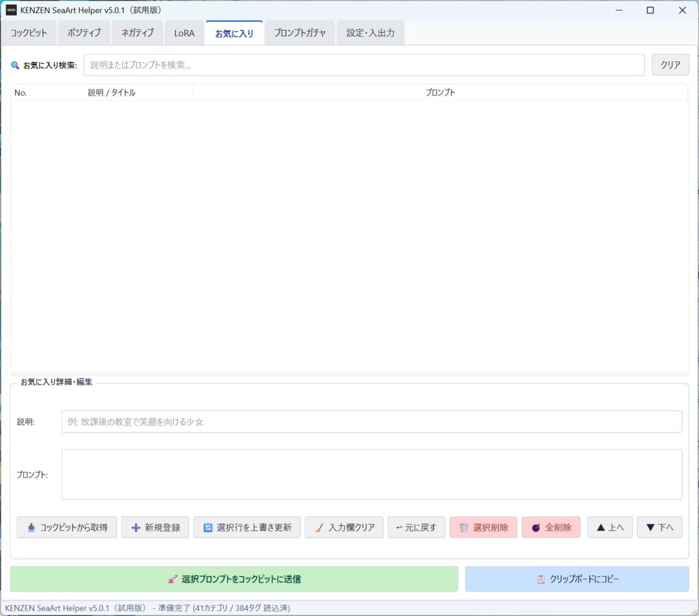Open the LoRA tab
This screenshot has height=616, width=699.
184,33
